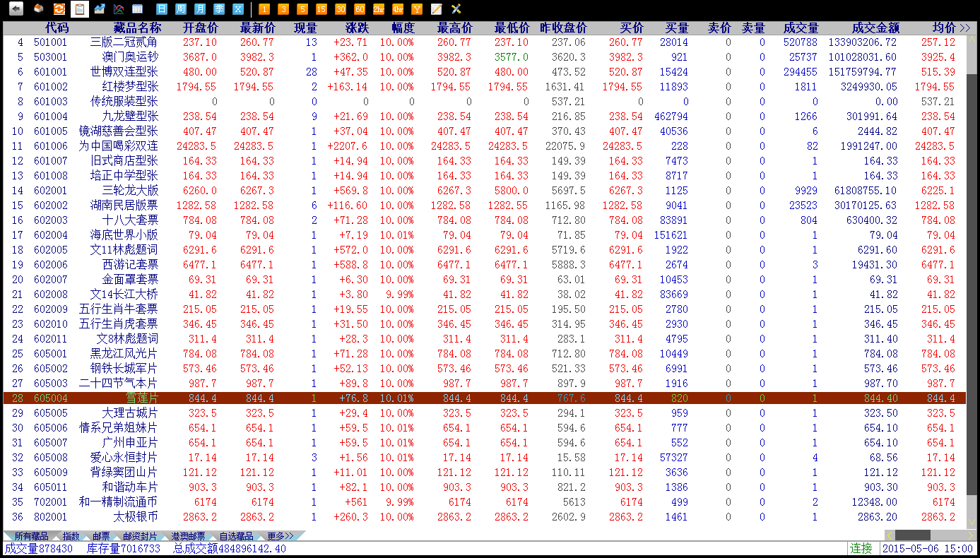Open the home page toolbar icon
This screenshot has height=558, width=980.
(x=39, y=9)
